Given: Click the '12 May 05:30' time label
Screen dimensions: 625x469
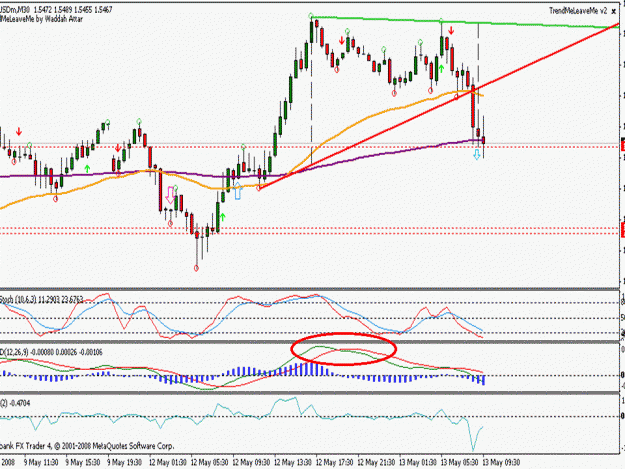Looking at the screenshot, I should pyautogui.click(x=209, y=462).
